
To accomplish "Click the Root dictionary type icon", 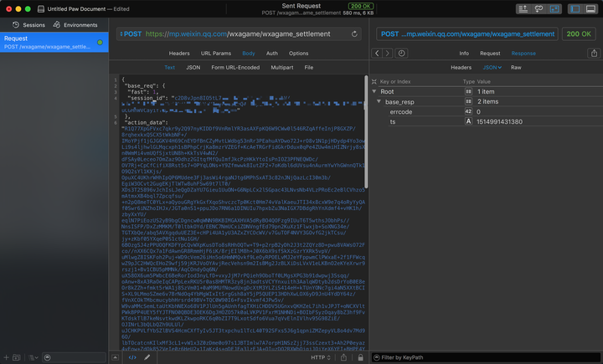I will click(x=468, y=91).
